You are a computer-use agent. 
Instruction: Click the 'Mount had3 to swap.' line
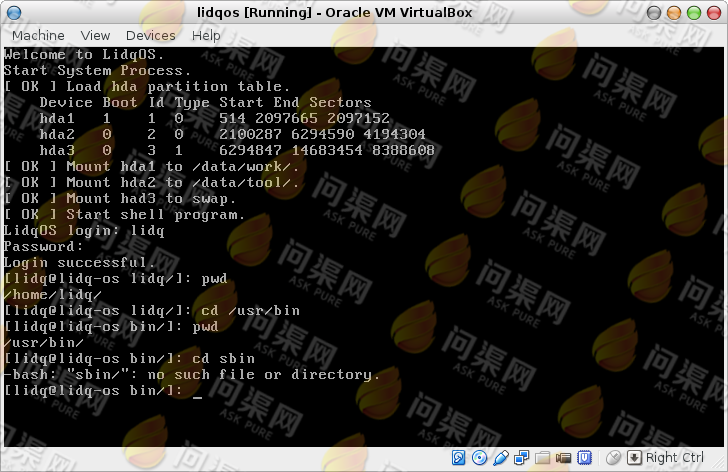tap(120, 199)
